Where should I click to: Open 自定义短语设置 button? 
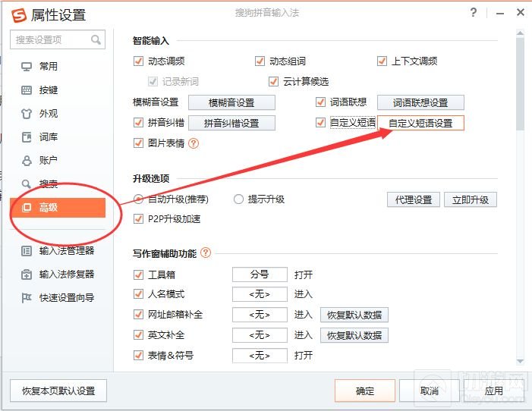click(x=420, y=123)
